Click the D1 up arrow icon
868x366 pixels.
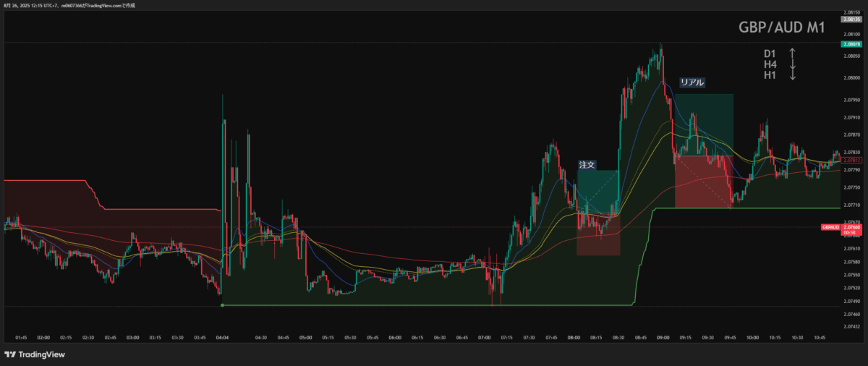[792, 54]
